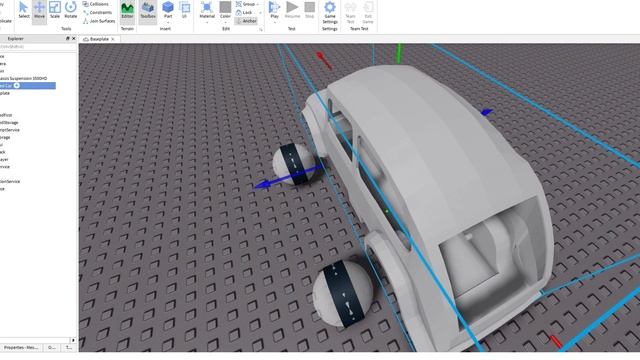The height and width of the screenshot is (360, 640).
Task: Switch to the Rotate tool
Action: (71, 11)
